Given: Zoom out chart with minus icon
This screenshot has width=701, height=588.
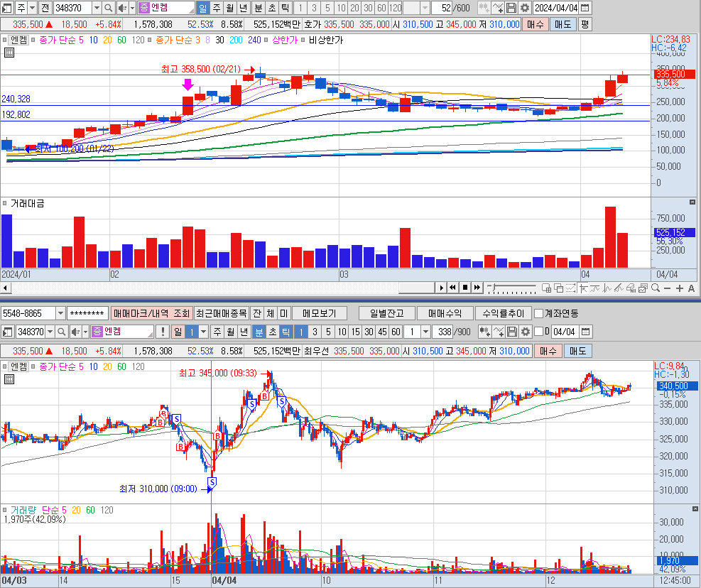Looking at the screenshot, I should [668, 288].
